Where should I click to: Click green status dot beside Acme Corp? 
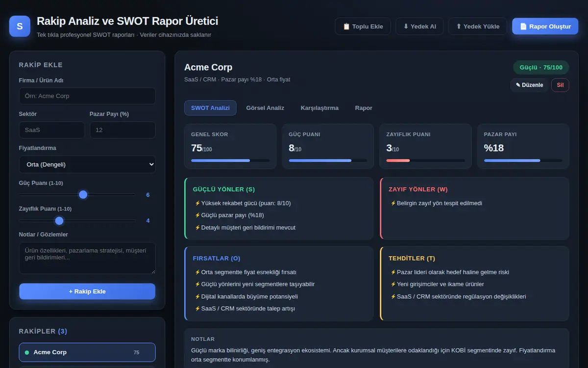(x=26, y=352)
